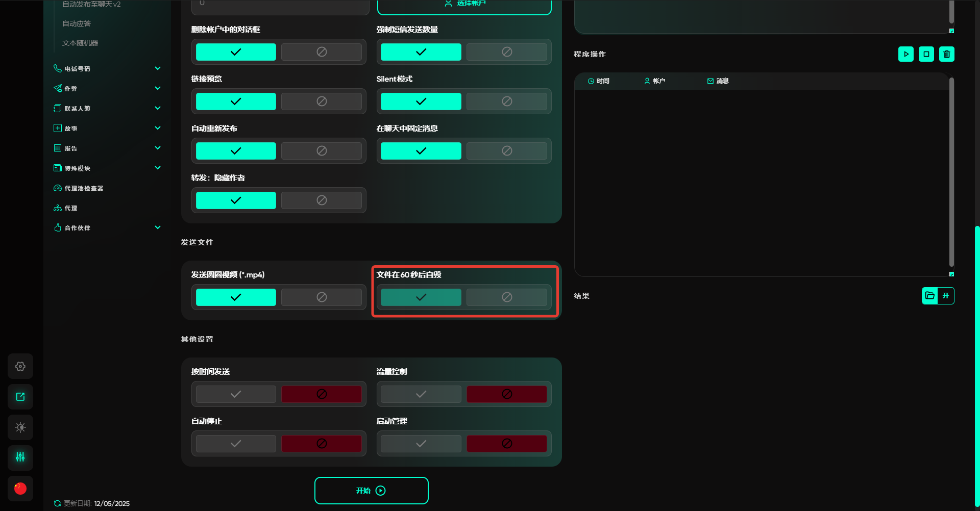980x511 pixels.
Task: Click the Chinese flag language icon
Action: [20, 489]
